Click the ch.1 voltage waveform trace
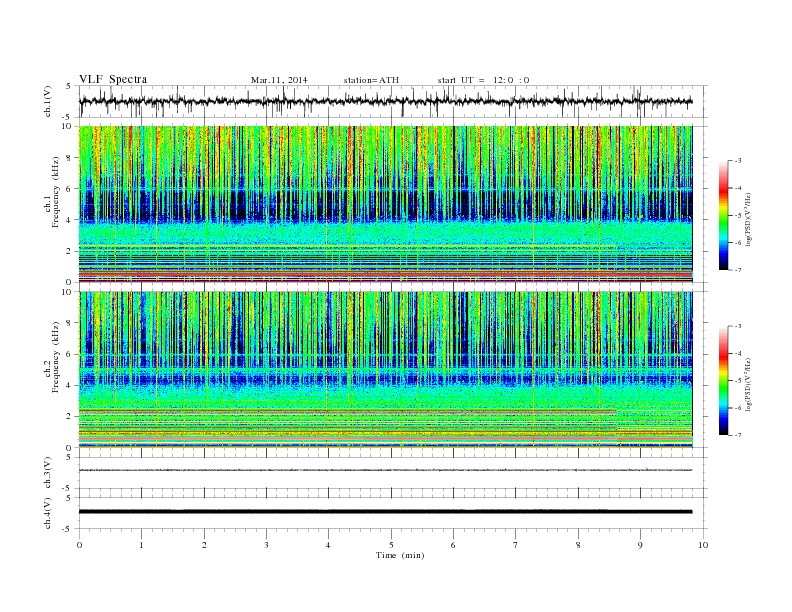This screenshot has width=792, height=612. point(385,101)
